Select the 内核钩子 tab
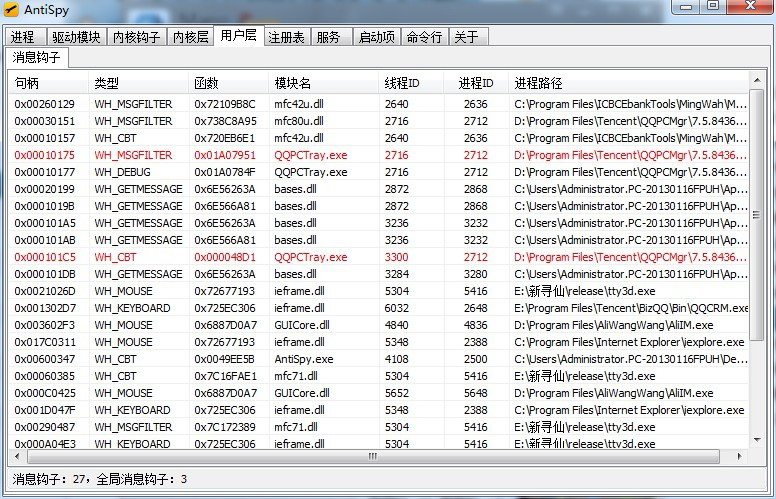The width and height of the screenshot is (776, 499). click(135, 37)
